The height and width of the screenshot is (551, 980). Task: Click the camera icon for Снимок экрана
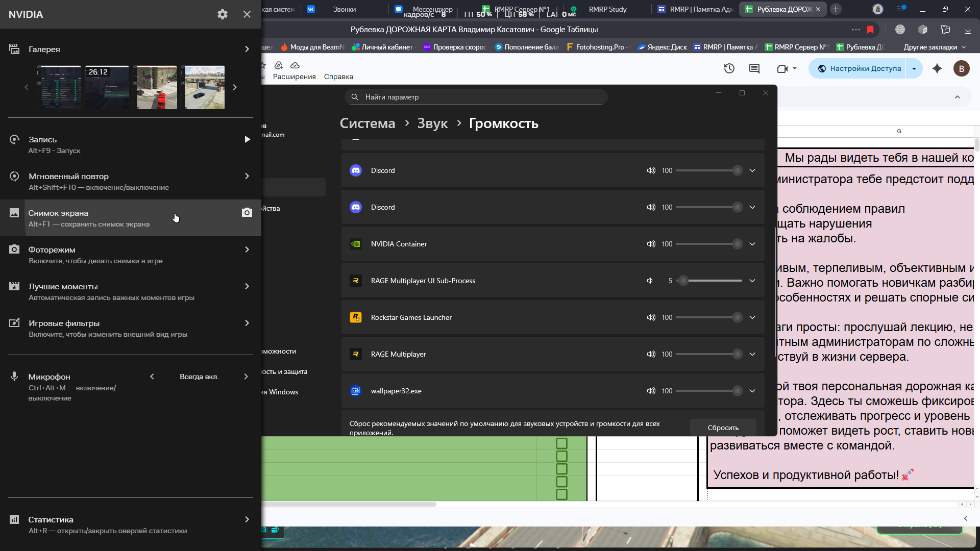(x=247, y=213)
